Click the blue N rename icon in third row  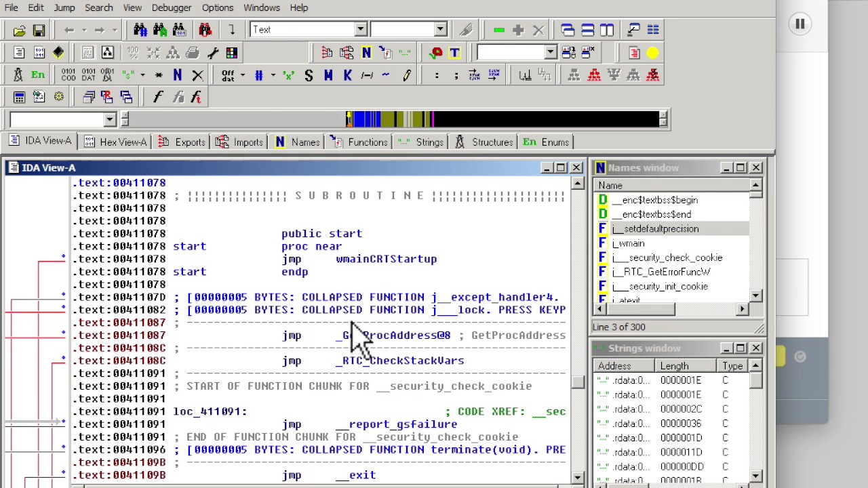pos(178,75)
